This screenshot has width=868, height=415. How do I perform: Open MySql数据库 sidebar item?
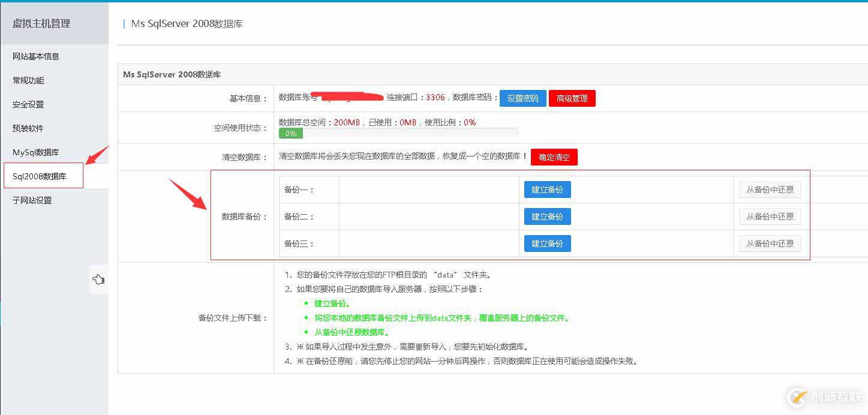36,152
